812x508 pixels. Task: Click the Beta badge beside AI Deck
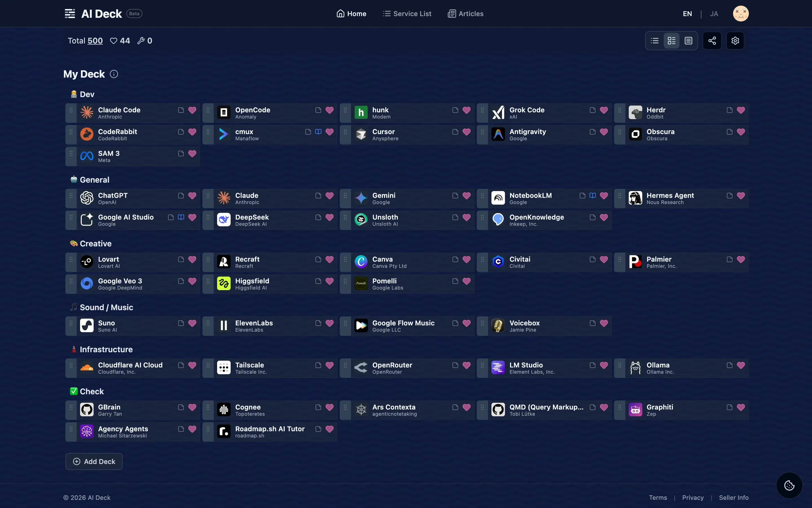click(x=134, y=14)
